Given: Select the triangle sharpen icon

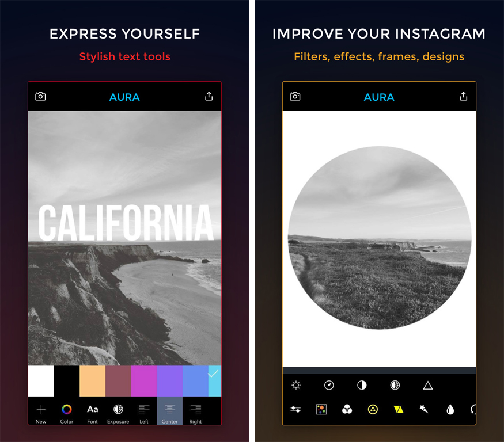Looking at the screenshot, I should point(428,385).
